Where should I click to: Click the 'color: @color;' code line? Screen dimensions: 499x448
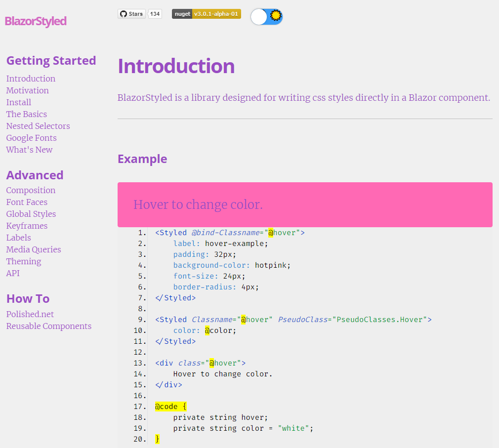(205, 330)
